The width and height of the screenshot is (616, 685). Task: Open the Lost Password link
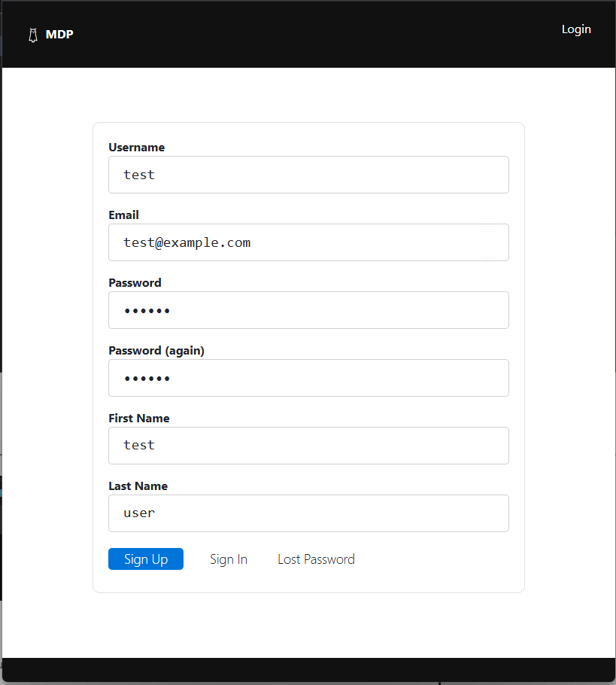pyautogui.click(x=316, y=559)
